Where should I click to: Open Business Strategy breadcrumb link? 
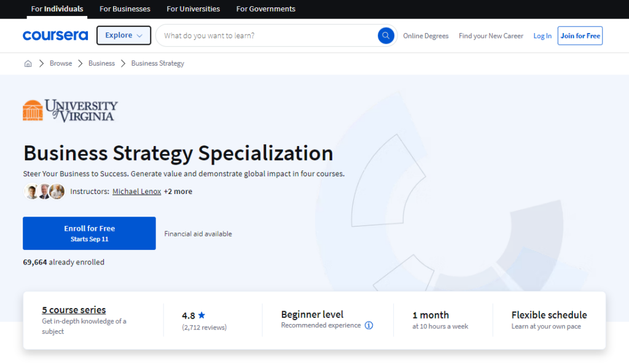point(158,63)
